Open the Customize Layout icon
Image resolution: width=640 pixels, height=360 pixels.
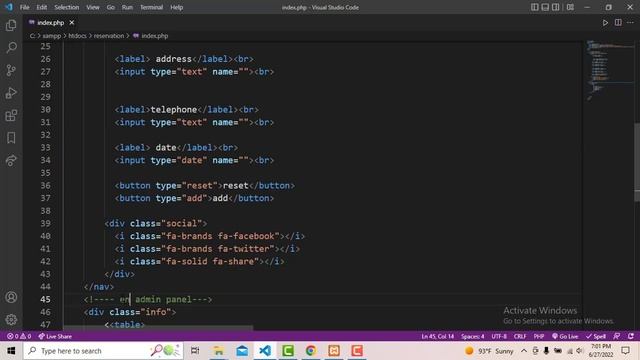click(x=570, y=7)
